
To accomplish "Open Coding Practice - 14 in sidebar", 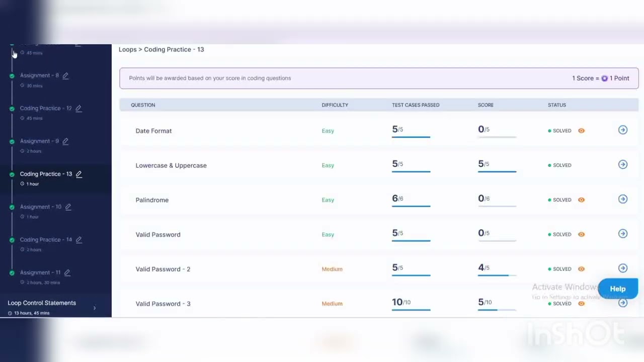I will [46, 240].
